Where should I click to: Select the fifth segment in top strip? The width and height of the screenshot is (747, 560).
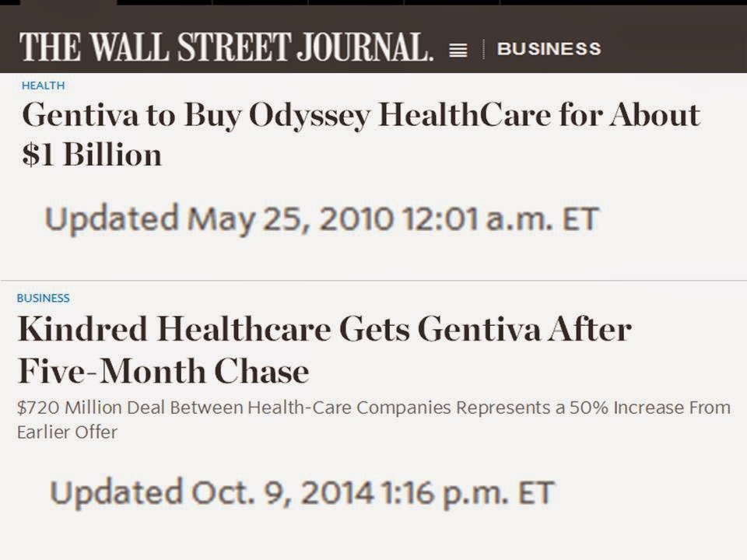click(451, 2)
